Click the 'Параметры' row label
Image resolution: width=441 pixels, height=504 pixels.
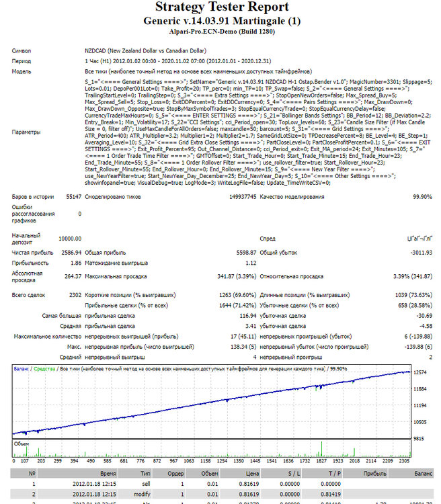[x=26, y=132]
